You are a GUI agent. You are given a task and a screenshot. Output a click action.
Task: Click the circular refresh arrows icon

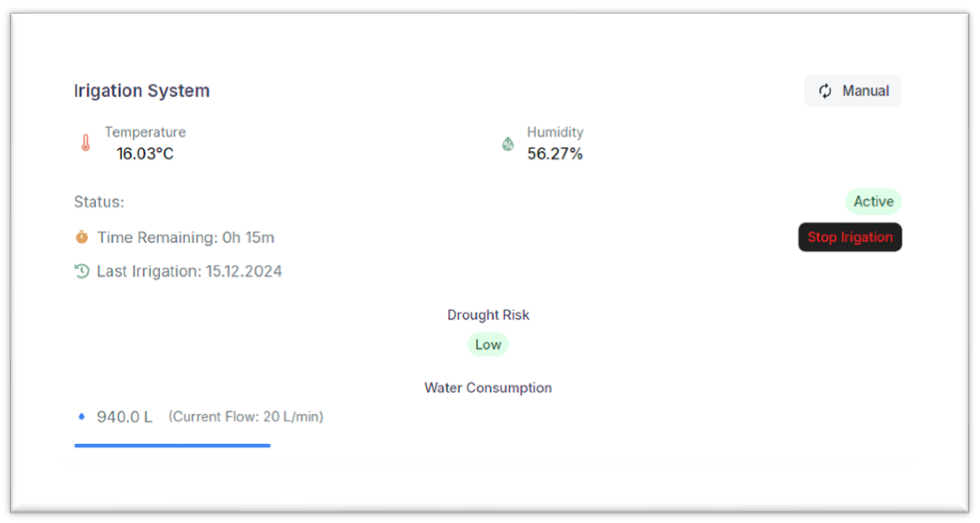tap(825, 91)
